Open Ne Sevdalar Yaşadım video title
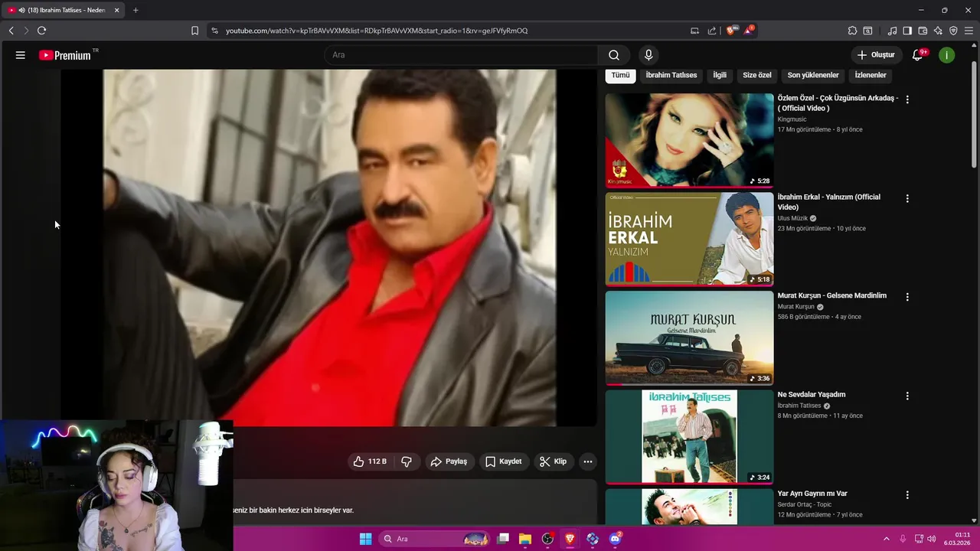 [812, 394]
